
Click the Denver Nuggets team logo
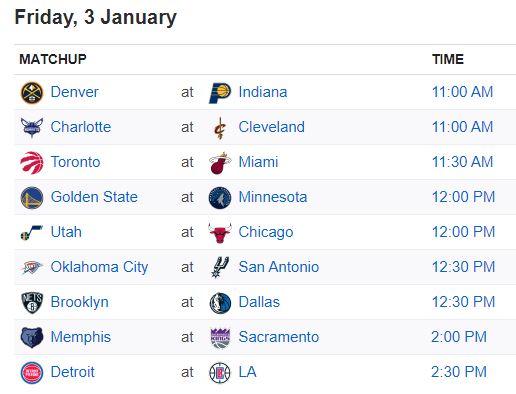coord(32,93)
